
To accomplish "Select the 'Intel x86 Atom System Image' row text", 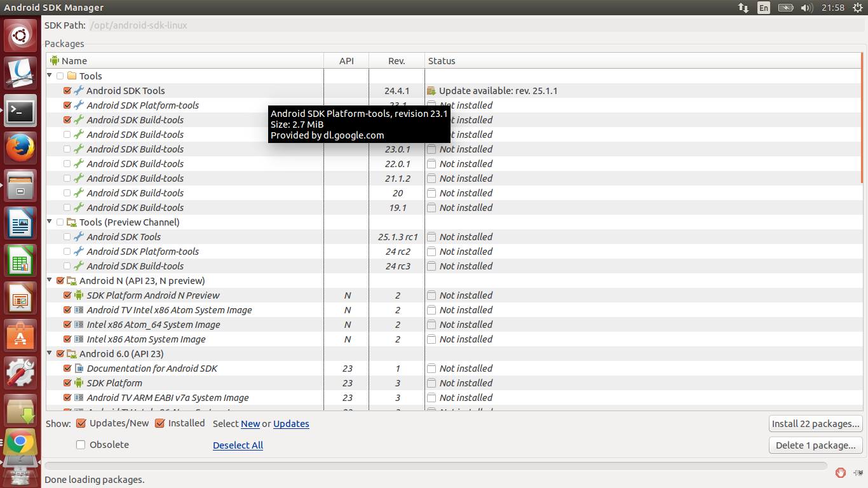I will 146,339.
